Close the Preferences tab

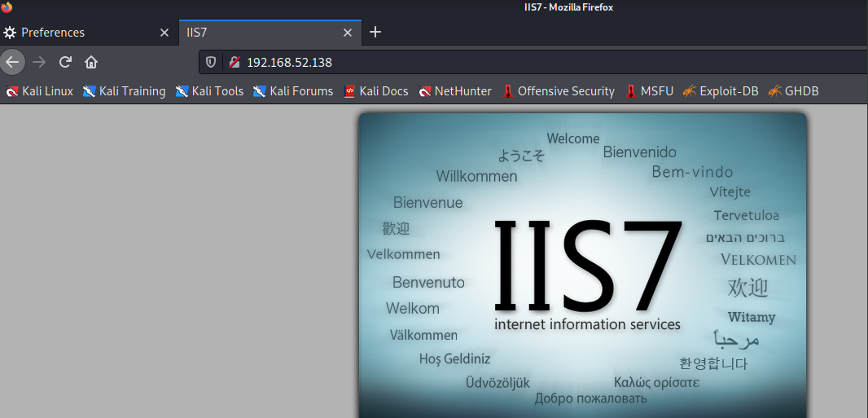164,33
